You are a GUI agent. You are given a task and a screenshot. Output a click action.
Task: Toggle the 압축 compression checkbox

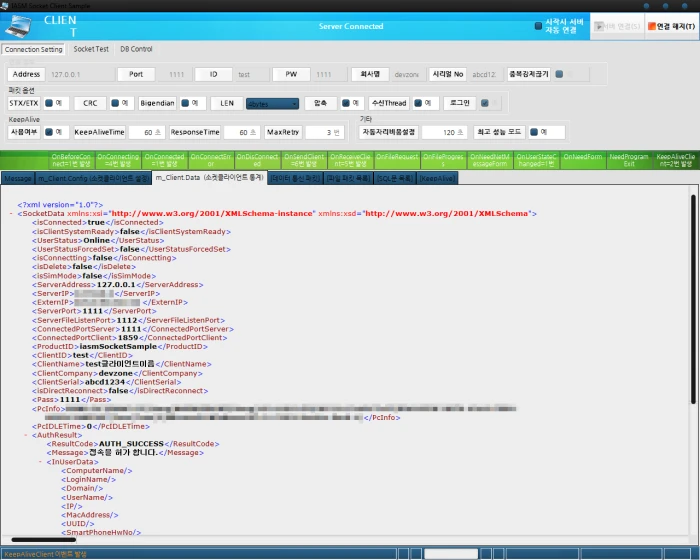pyautogui.click(x=346, y=103)
